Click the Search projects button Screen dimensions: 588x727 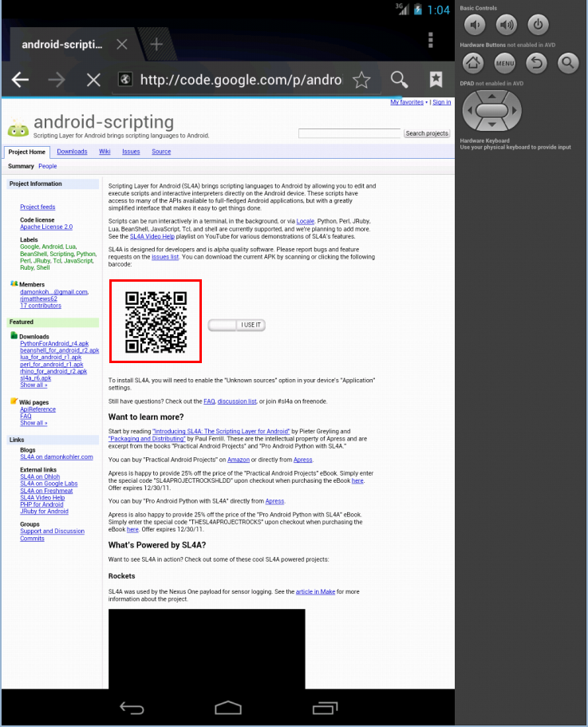[427, 133]
